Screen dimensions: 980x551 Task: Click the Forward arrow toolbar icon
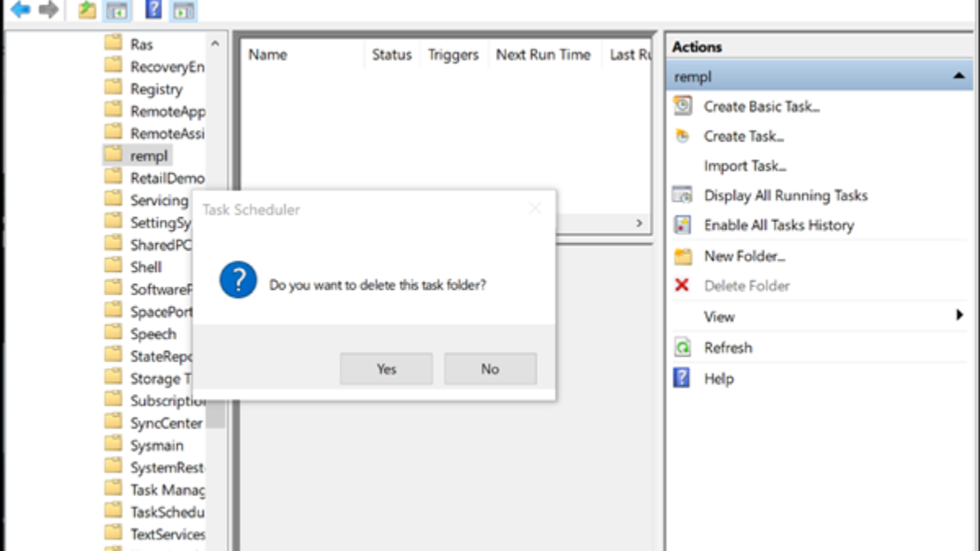pos(48,10)
